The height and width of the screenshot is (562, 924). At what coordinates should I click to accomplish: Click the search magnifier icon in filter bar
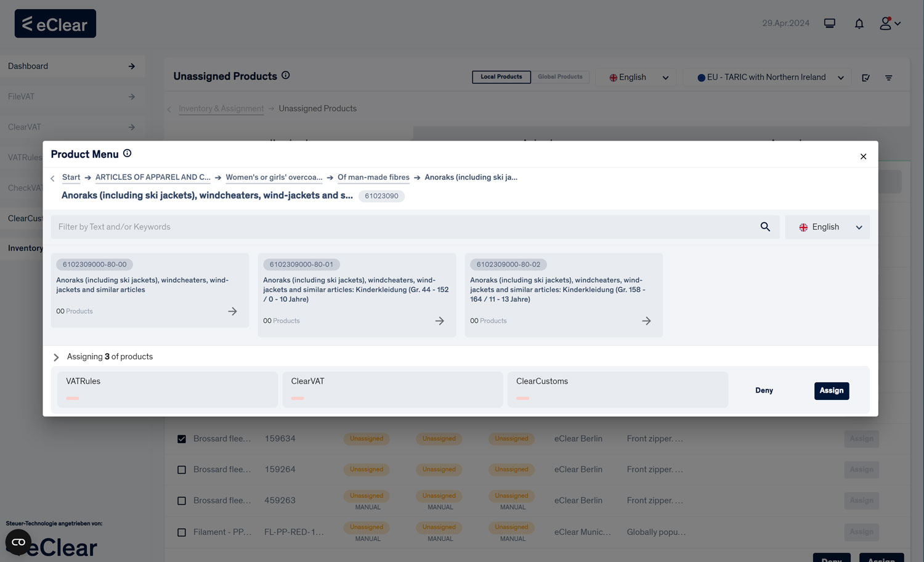765,227
